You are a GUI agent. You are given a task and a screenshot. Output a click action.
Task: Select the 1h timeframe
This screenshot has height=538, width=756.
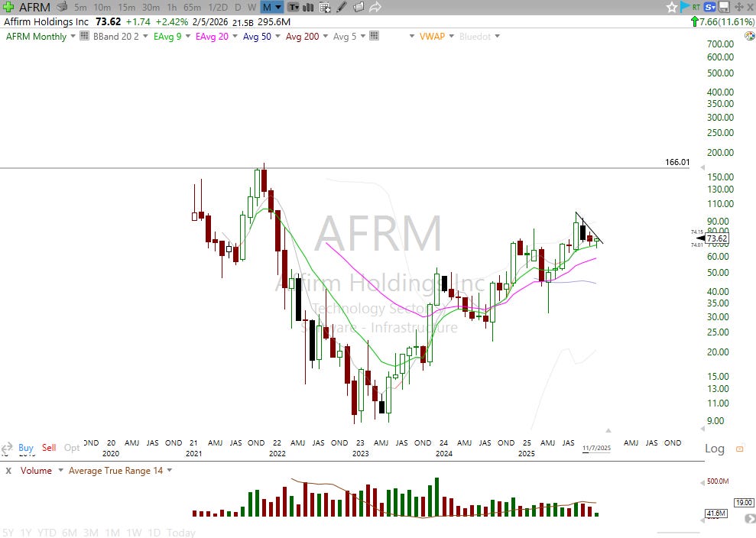[x=172, y=7]
